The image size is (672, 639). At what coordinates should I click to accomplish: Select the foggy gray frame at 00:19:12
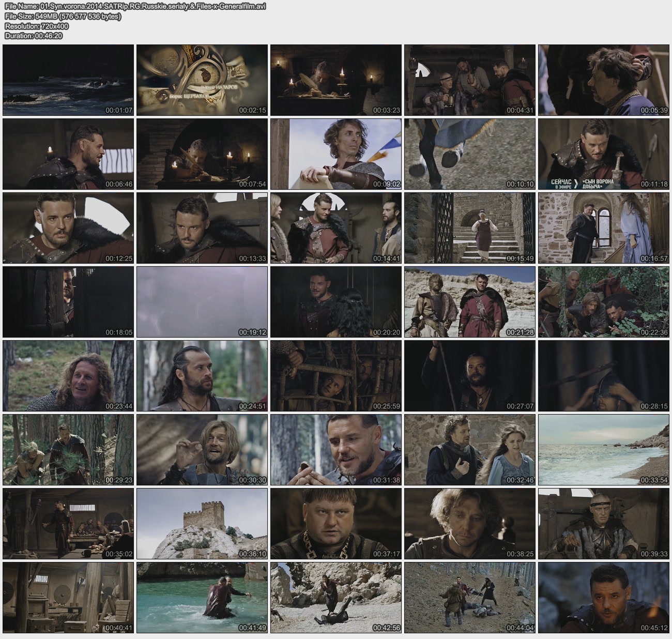[x=202, y=302]
